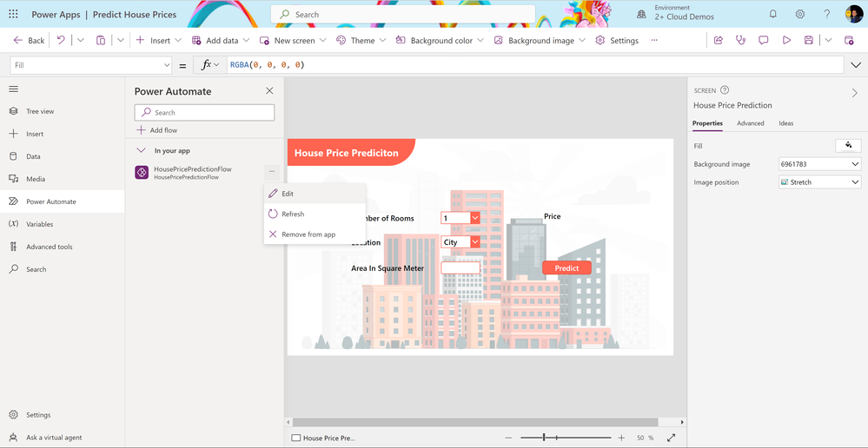The height and width of the screenshot is (448, 868).
Task: Choose Refresh from the context menu
Action: click(315, 214)
